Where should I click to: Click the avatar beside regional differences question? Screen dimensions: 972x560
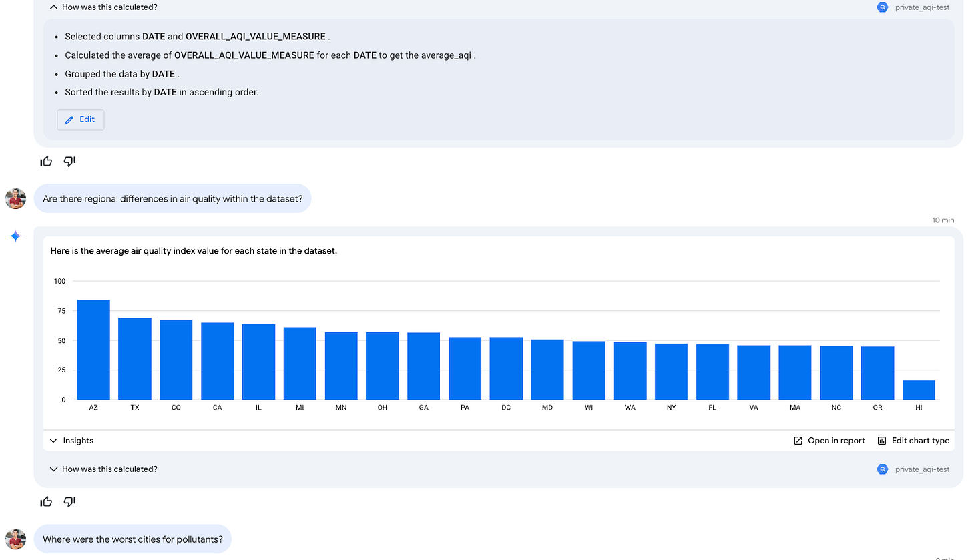click(15, 198)
